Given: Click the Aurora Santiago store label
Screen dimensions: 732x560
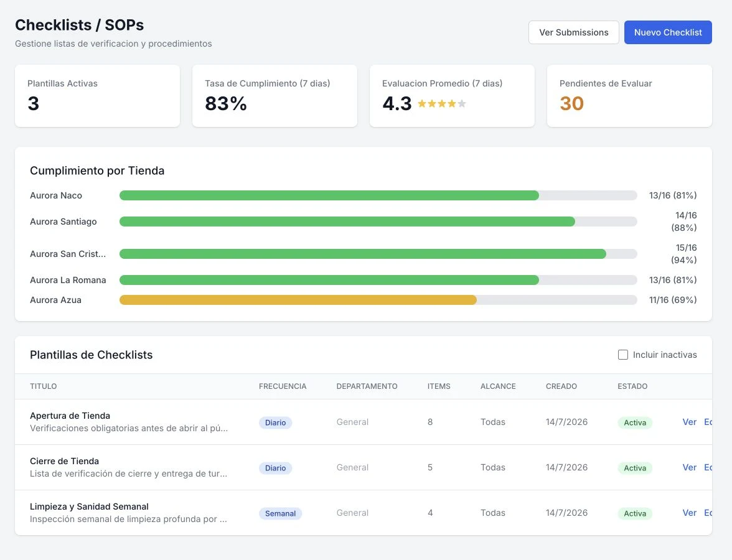Looking at the screenshot, I should pos(63,222).
